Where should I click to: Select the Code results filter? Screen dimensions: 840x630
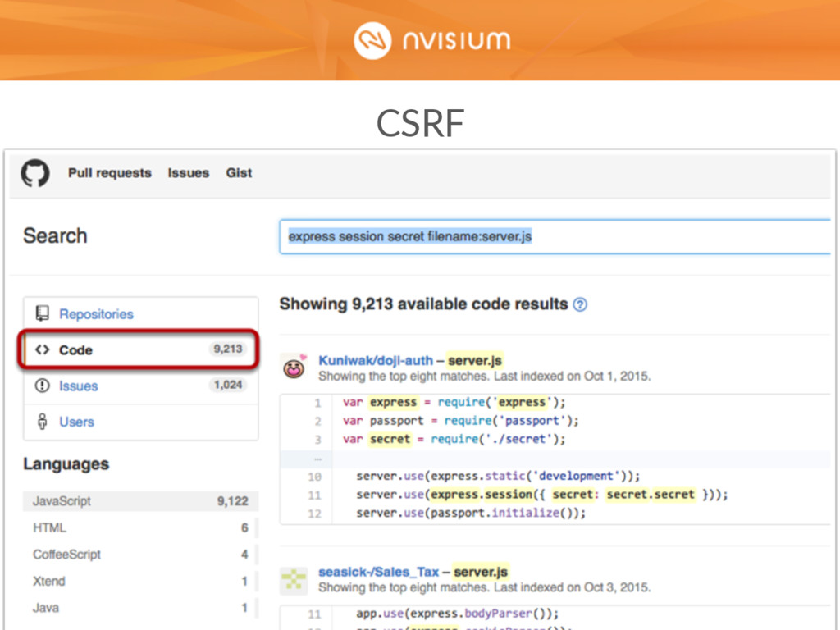pos(141,349)
